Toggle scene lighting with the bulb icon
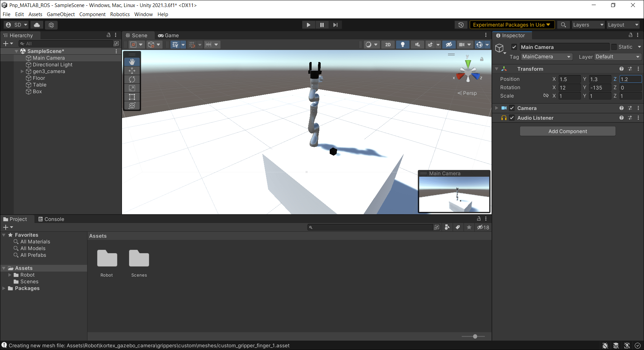The image size is (644, 350). click(x=402, y=44)
